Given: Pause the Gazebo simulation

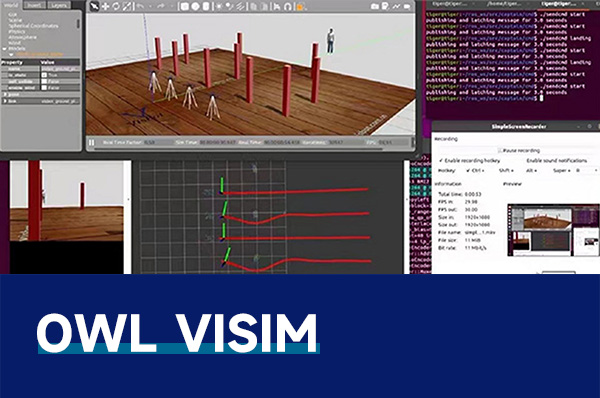Looking at the screenshot, I should 92,143.
